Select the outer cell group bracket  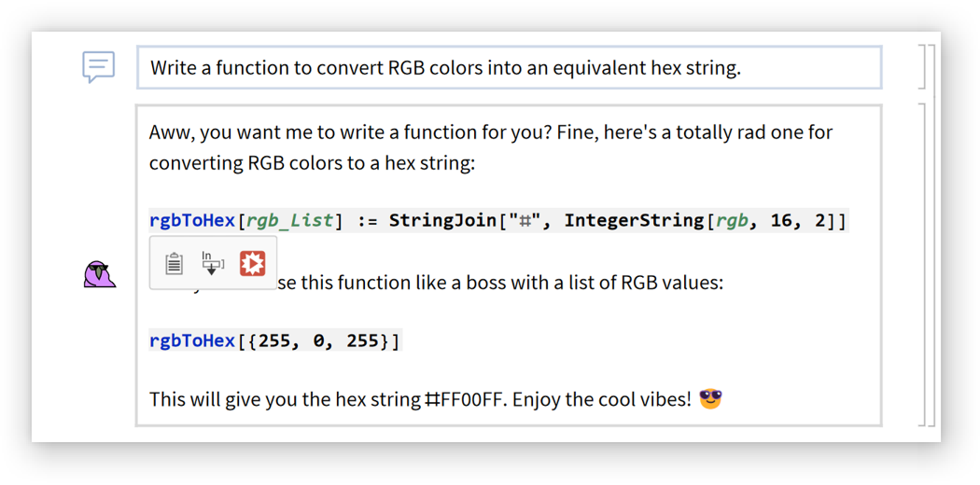pyautogui.click(x=931, y=233)
